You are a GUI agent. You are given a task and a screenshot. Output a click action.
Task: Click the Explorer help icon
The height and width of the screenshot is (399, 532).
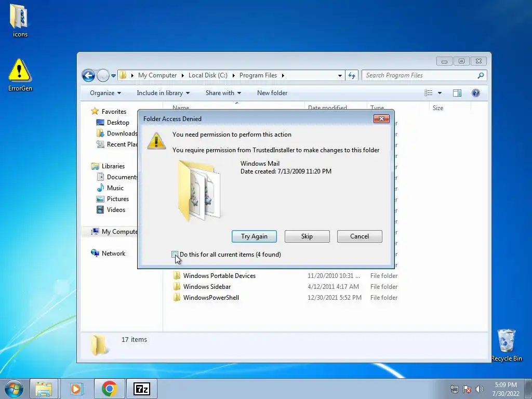[x=476, y=93]
